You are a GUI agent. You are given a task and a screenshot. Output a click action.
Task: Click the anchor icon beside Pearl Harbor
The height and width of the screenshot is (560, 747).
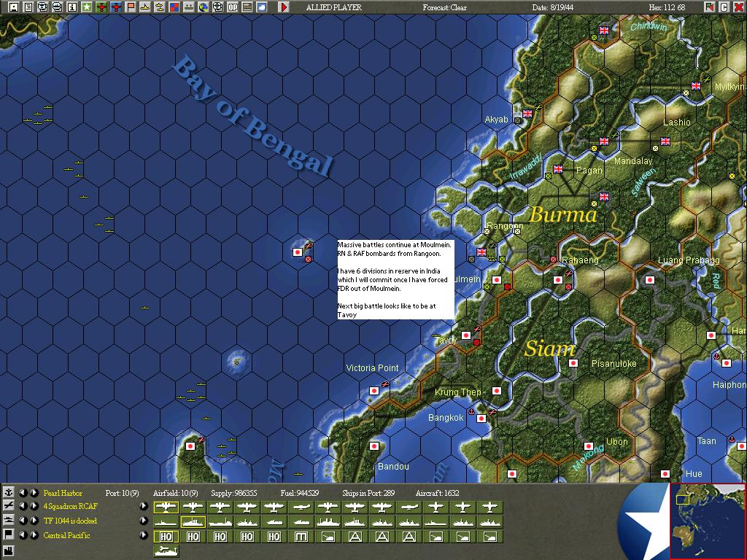pyautogui.click(x=8, y=492)
